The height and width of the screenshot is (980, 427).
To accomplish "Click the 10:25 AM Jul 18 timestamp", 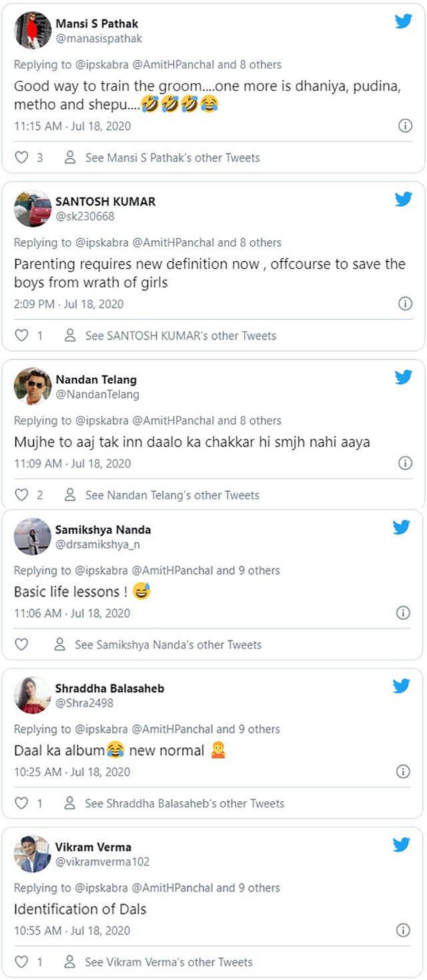I will pyautogui.click(x=72, y=771).
